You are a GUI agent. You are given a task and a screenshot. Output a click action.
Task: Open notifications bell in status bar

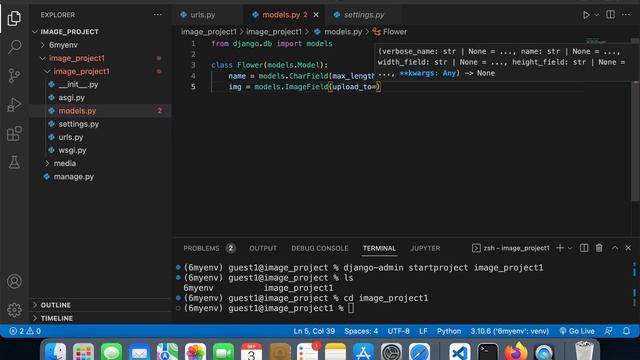click(x=626, y=331)
